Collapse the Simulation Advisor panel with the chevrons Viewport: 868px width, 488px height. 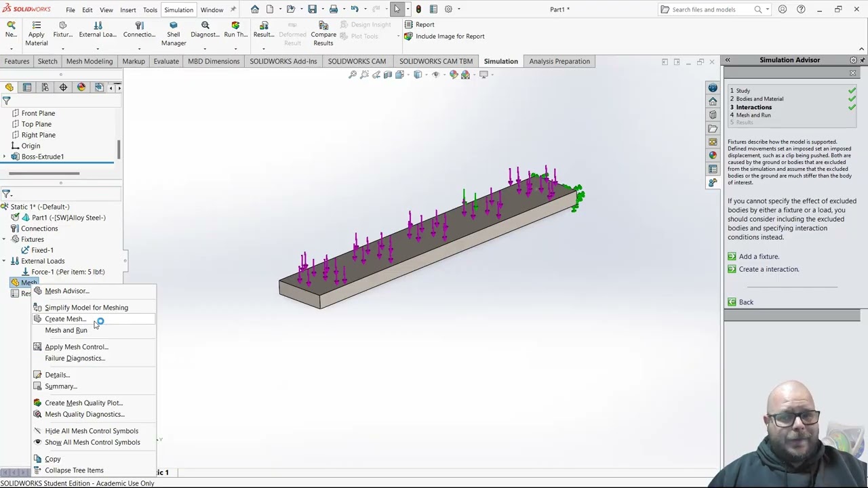tap(728, 60)
